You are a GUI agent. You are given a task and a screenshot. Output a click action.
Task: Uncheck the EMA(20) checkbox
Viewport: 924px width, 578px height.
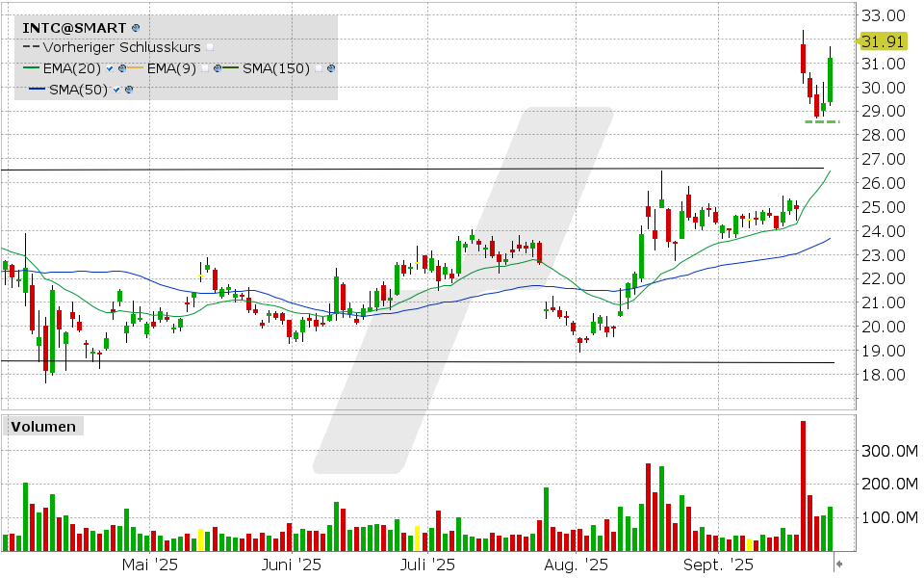pyautogui.click(x=112, y=68)
